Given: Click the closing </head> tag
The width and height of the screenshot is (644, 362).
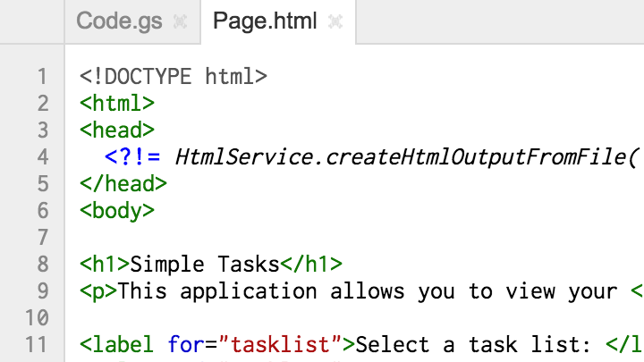Looking at the screenshot, I should [x=123, y=184].
